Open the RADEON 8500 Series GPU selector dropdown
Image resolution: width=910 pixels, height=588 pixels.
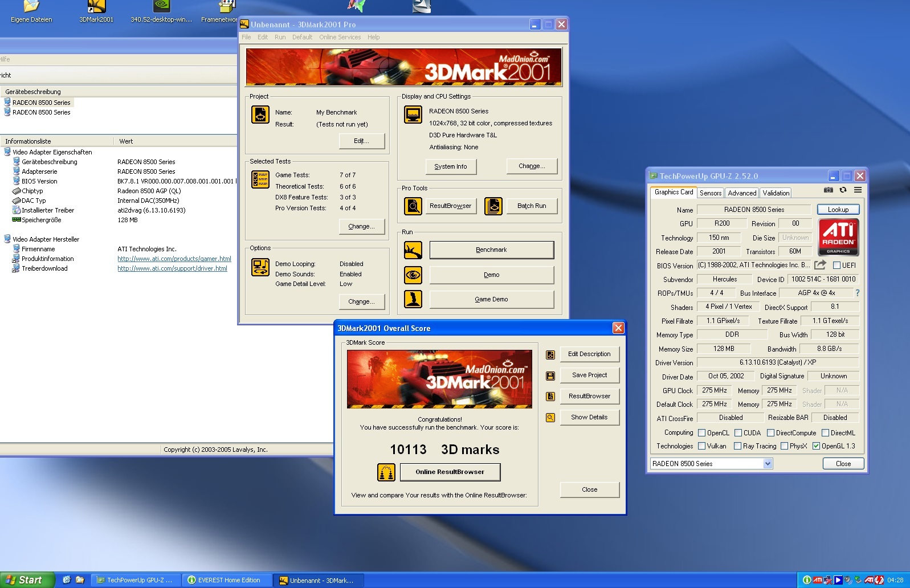point(768,464)
